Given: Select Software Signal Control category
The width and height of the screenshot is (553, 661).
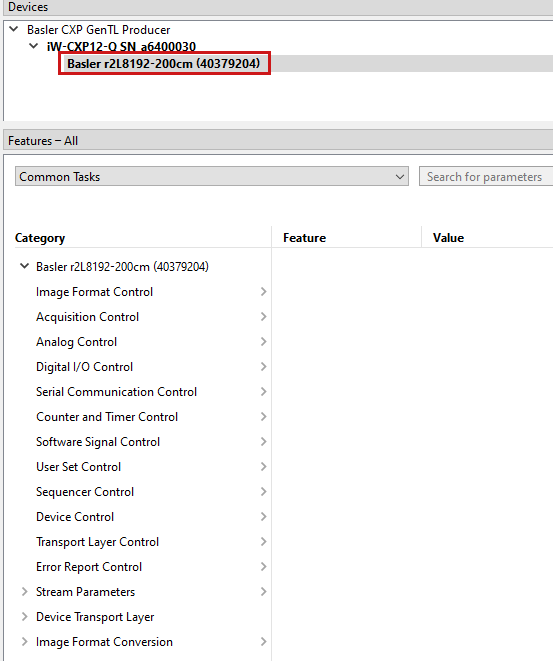Looking at the screenshot, I should [98, 442].
